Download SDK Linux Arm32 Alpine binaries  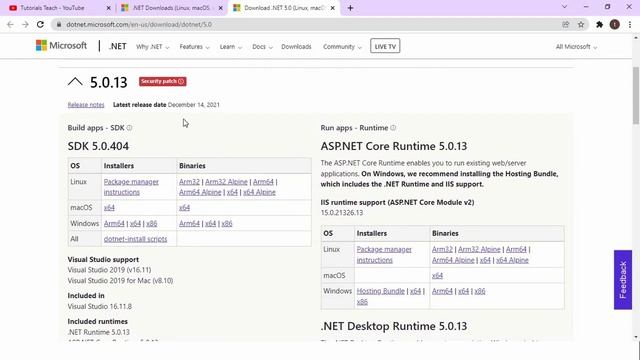pos(226,182)
